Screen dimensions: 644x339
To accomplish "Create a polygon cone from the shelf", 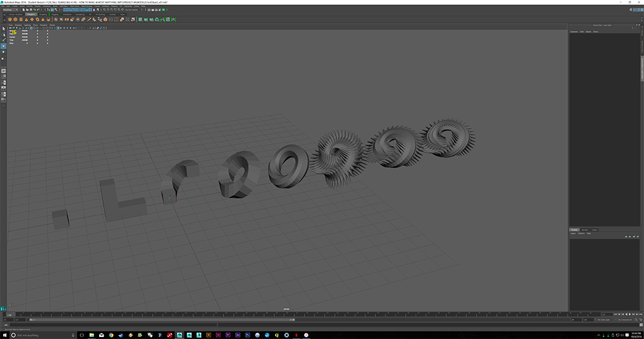I will pyautogui.click(x=26, y=19).
